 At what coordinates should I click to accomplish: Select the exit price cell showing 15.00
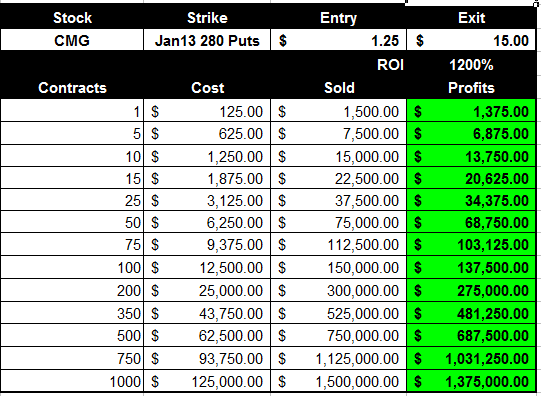point(471,40)
